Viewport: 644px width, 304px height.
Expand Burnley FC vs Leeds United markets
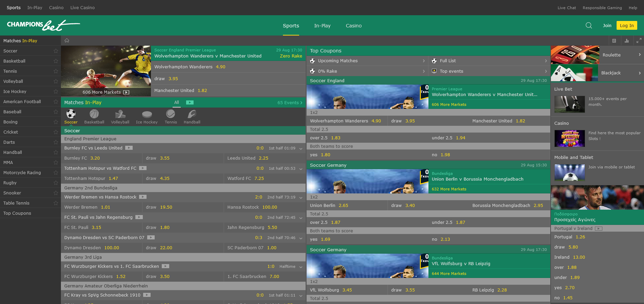pyautogui.click(x=301, y=148)
